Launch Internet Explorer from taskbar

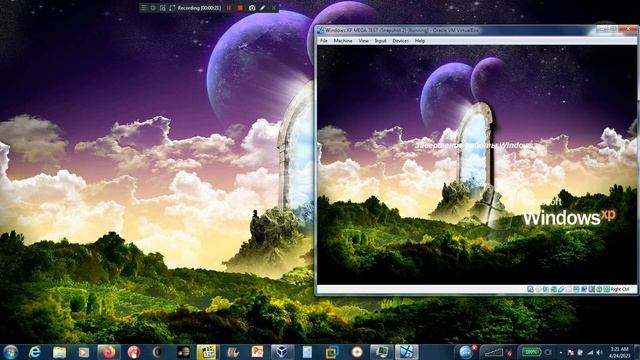coord(35,352)
